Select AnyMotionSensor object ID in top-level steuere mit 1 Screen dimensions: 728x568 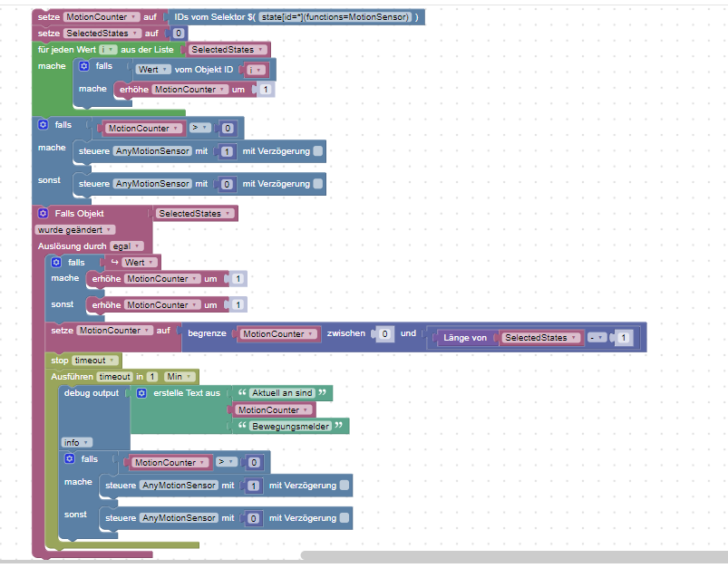[152, 150]
